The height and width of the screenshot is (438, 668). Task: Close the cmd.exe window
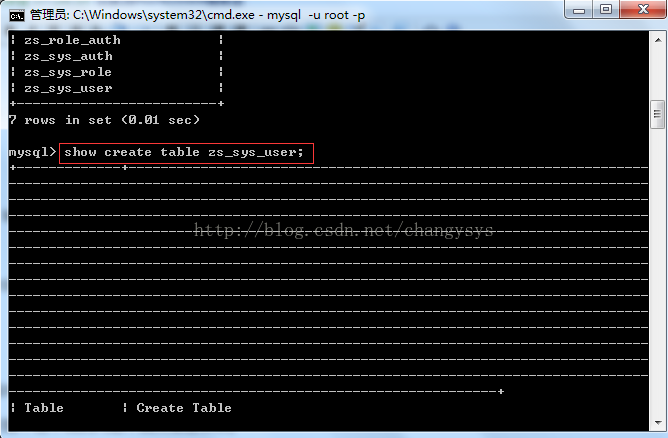tap(643, 9)
